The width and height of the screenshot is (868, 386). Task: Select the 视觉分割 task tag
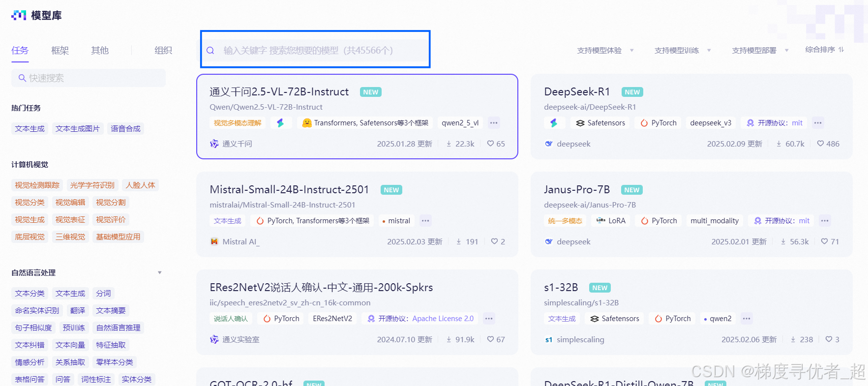tap(111, 203)
